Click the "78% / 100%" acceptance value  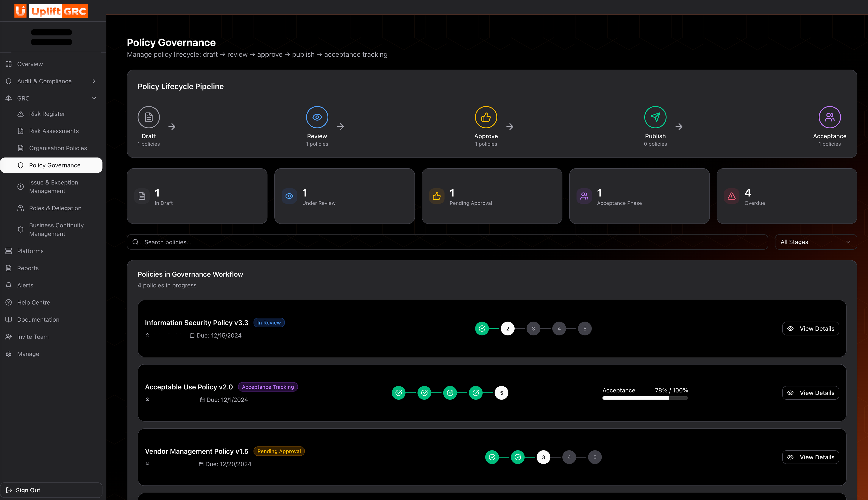pos(671,391)
